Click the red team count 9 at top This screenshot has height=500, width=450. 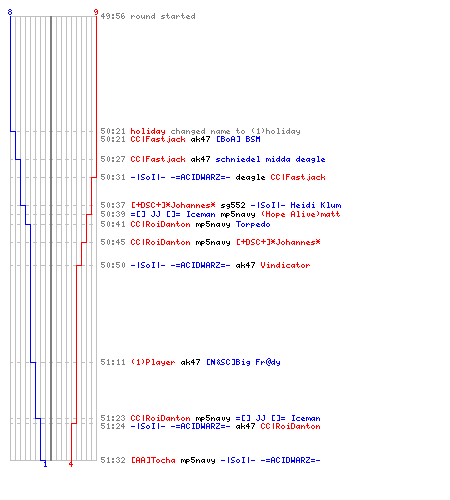coord(96,12)
